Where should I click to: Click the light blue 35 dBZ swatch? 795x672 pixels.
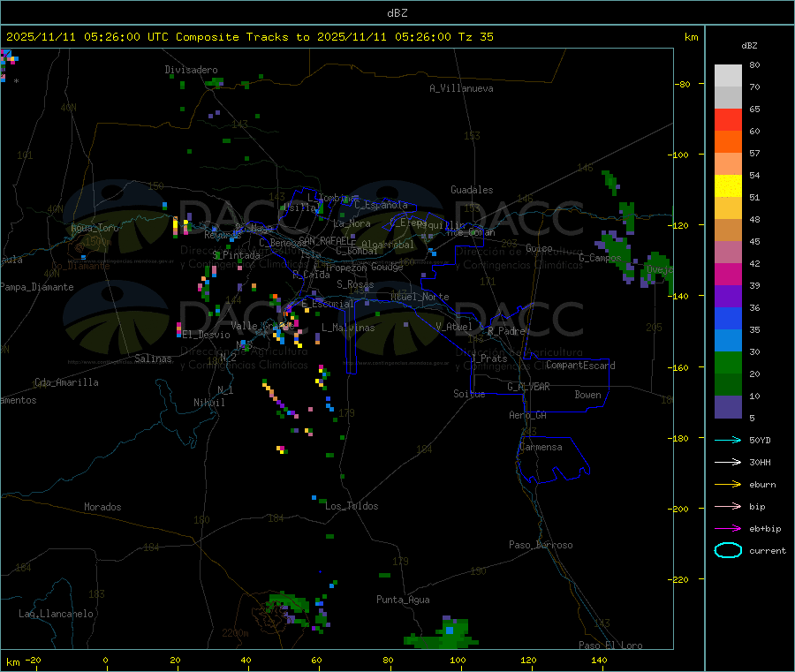click(728, 341)
